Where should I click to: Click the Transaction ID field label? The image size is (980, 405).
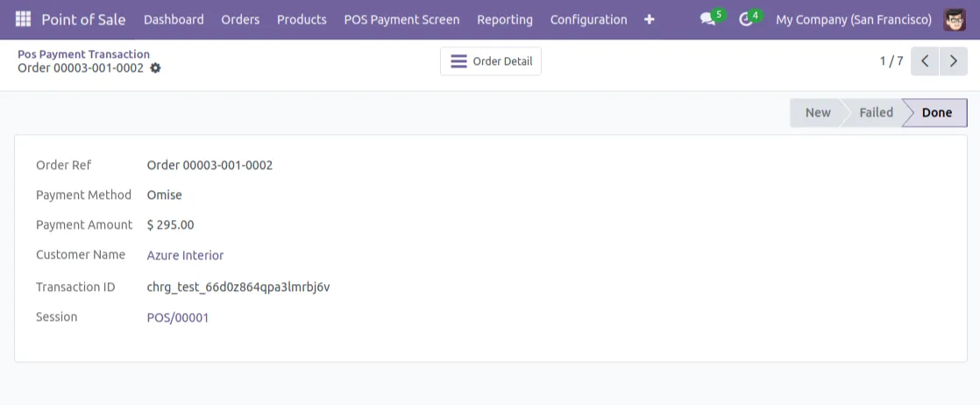(x=75, y=288)
